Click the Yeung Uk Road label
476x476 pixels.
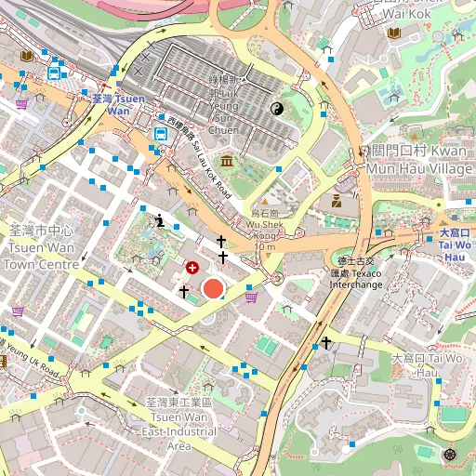[30, 358]
